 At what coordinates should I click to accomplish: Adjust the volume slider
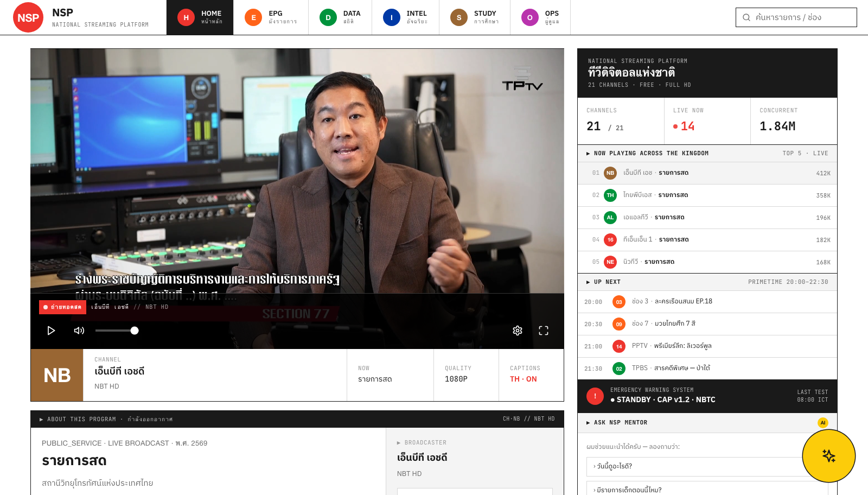(x=117, y=331)
